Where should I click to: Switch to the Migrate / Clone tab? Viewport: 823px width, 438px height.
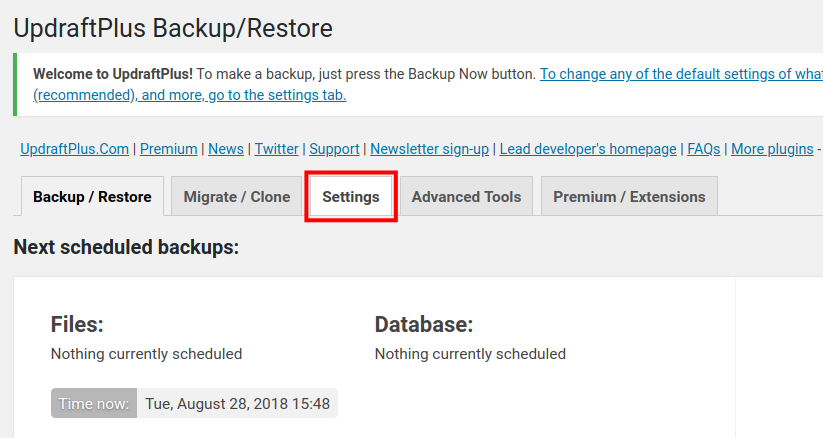tap(237, 197)
